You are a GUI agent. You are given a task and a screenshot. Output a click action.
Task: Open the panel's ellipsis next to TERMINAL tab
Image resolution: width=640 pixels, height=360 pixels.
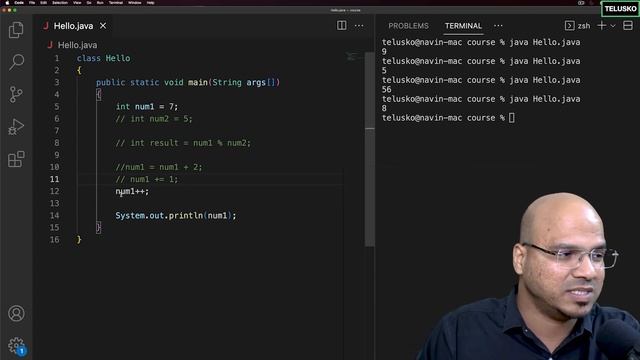pos(498,26)
